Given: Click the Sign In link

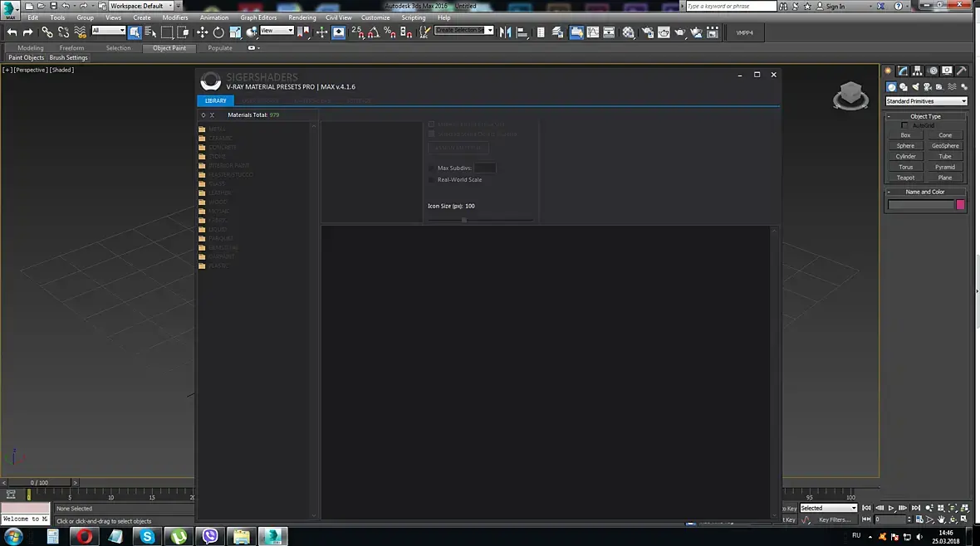Looking at the screenshot, I should (835, 7).
